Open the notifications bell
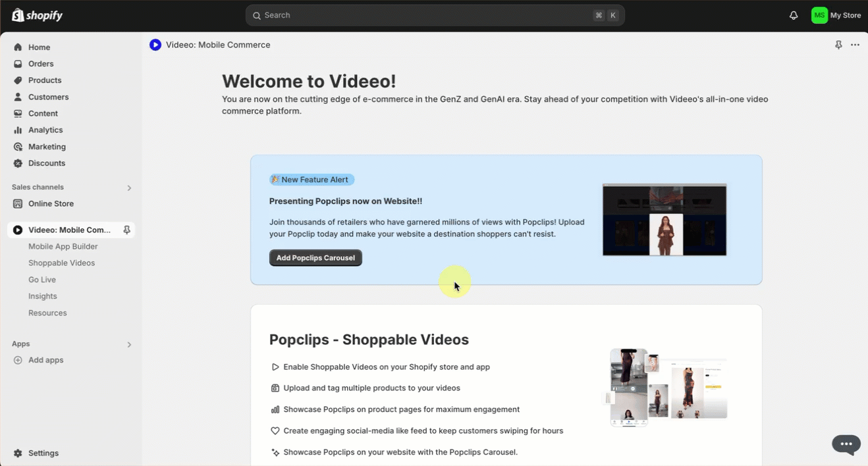The height and width of the screenshot is (466, 868). 794,15
